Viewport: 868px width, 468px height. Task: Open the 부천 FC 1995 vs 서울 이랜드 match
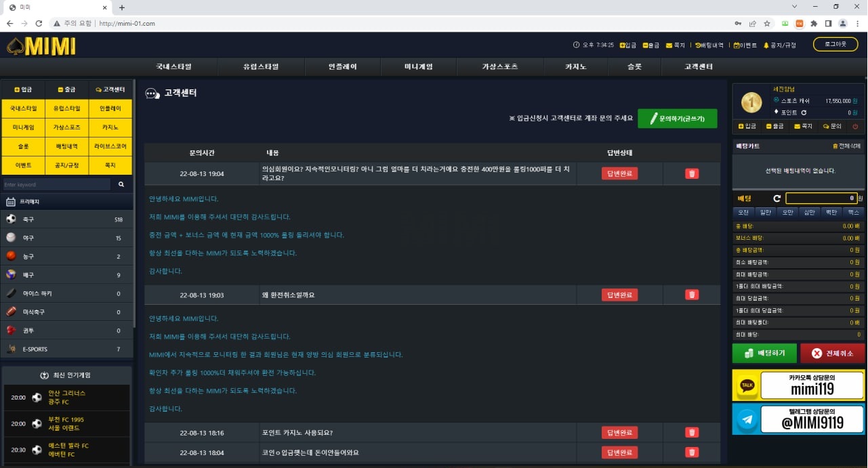click(66, 424)
